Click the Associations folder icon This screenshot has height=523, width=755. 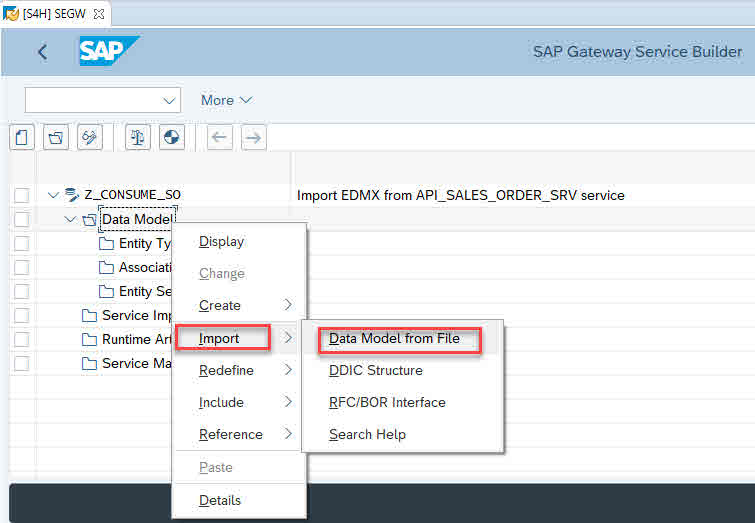coord(106,267)
